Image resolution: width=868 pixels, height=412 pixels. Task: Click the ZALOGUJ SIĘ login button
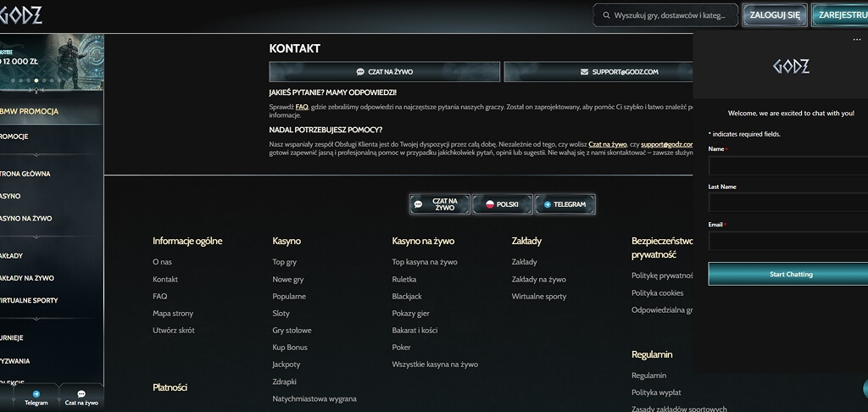[775, 15]
